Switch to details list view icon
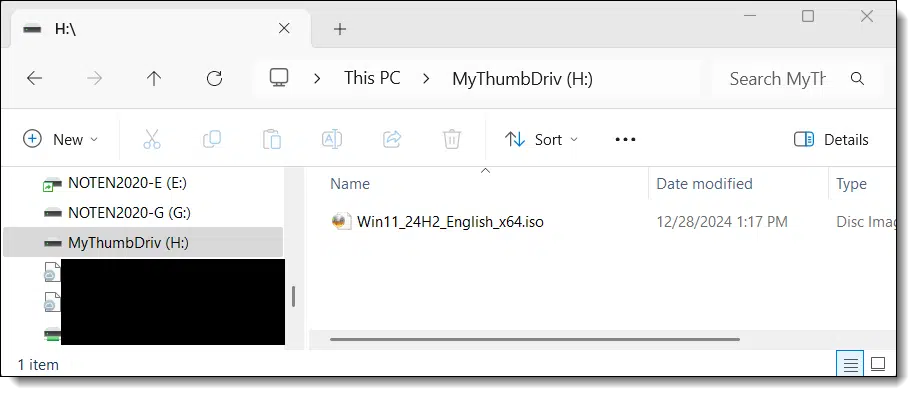This screenshot has height=397, width=917. tap(850, 365)
